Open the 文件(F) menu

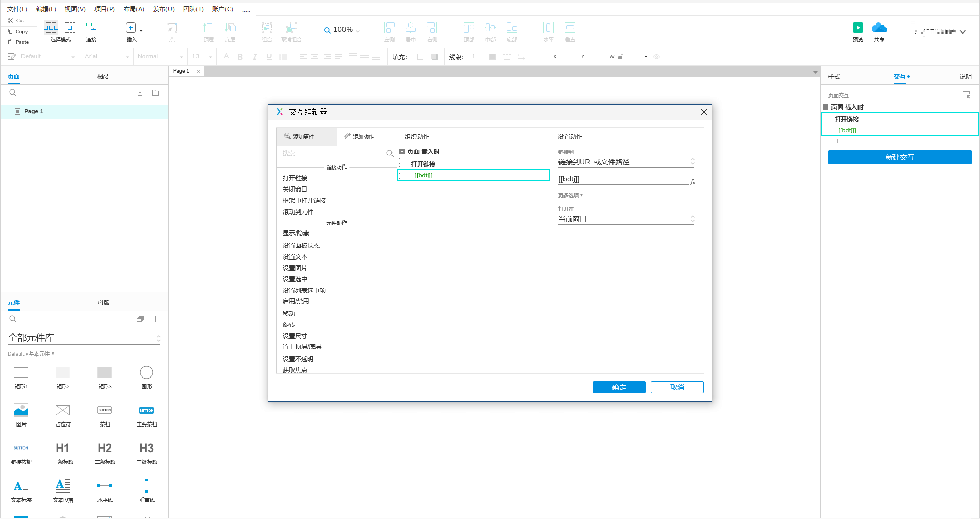coord(17,9)
